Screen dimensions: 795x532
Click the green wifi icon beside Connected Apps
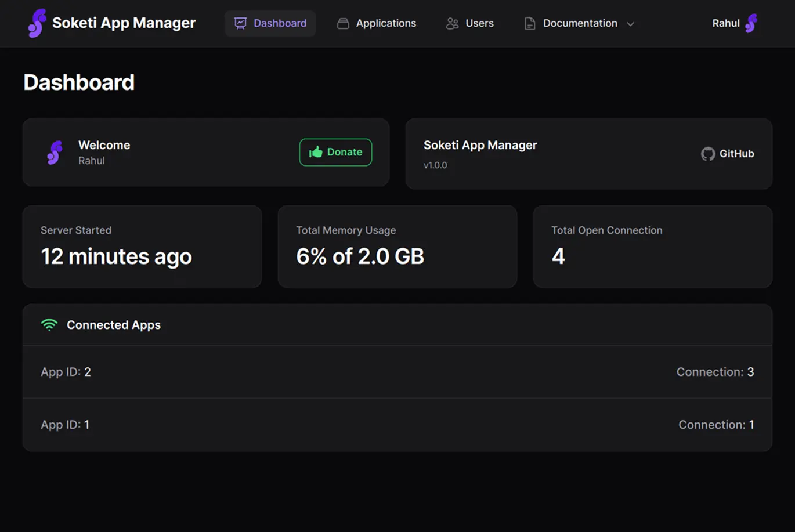pyautogui.click(x=49, y=324)
